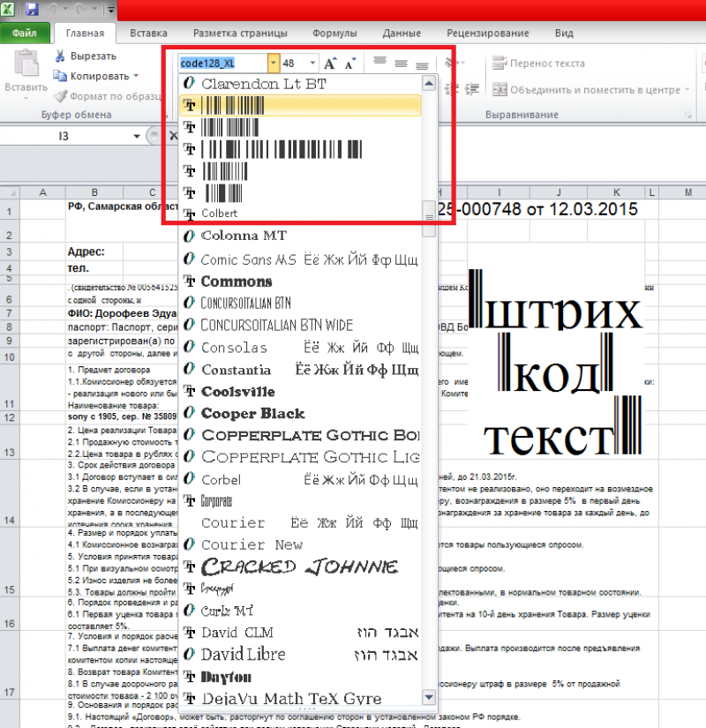Screen dimensions: 706x728
Task: Click the Вырезать scissors icon
Action: [x=59, y=56]
